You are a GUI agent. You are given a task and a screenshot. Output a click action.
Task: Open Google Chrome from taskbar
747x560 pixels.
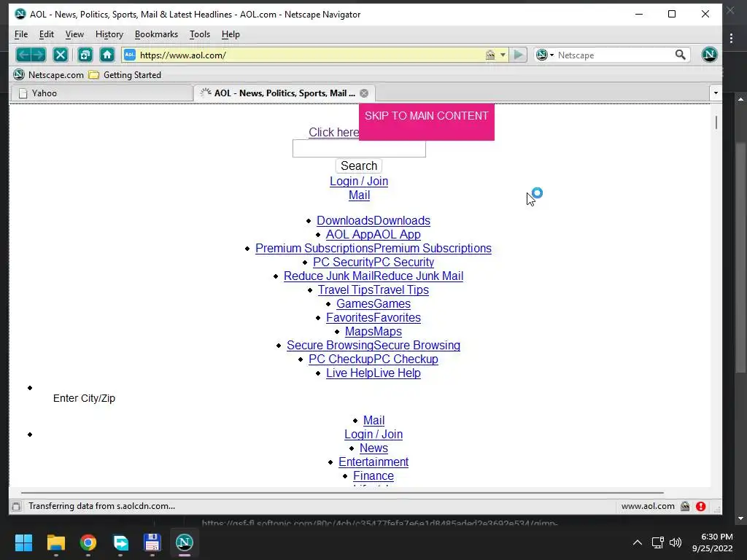(x=88, y=542)
